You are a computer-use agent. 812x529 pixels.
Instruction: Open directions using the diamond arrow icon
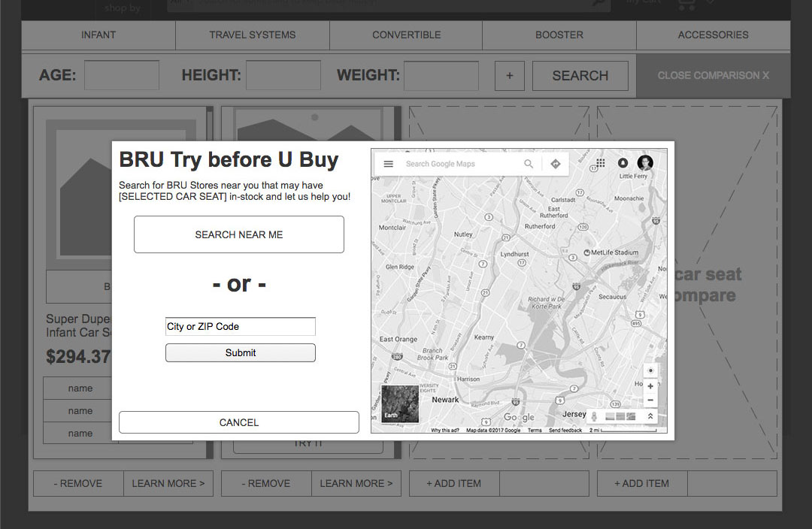coord(556,164)
